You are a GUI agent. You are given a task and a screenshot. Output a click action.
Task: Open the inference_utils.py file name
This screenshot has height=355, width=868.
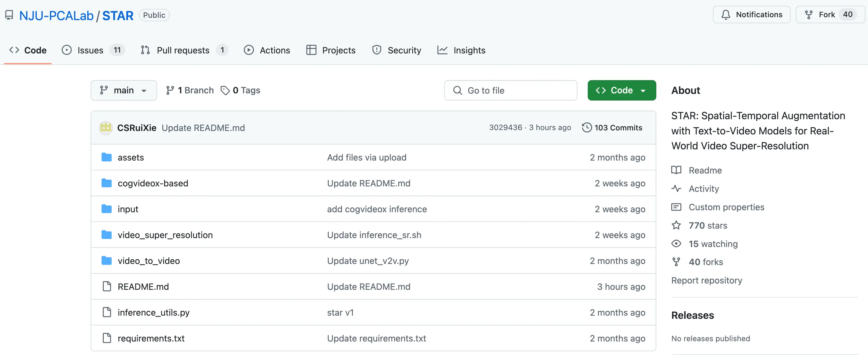tap(153, 312)
